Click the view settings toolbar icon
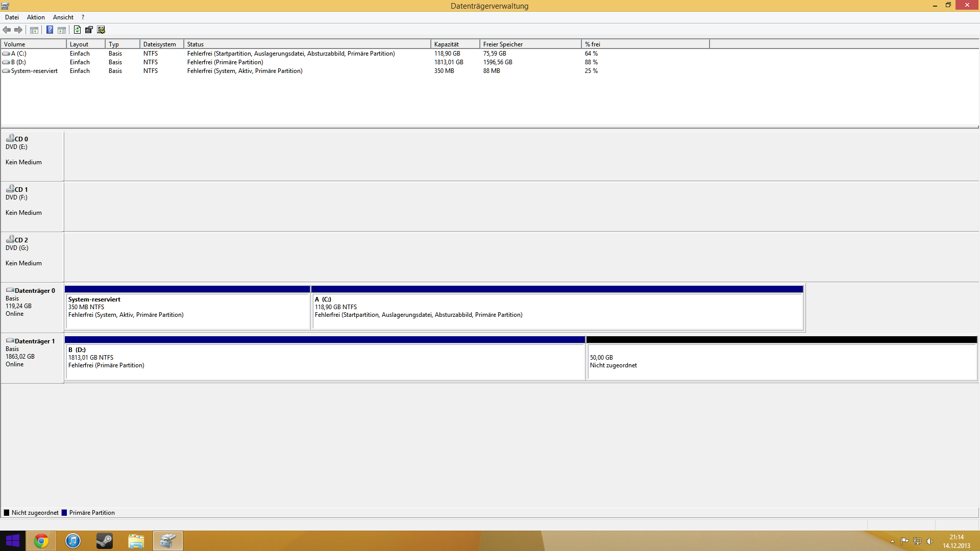980x551 pixels. pos(101,30)
